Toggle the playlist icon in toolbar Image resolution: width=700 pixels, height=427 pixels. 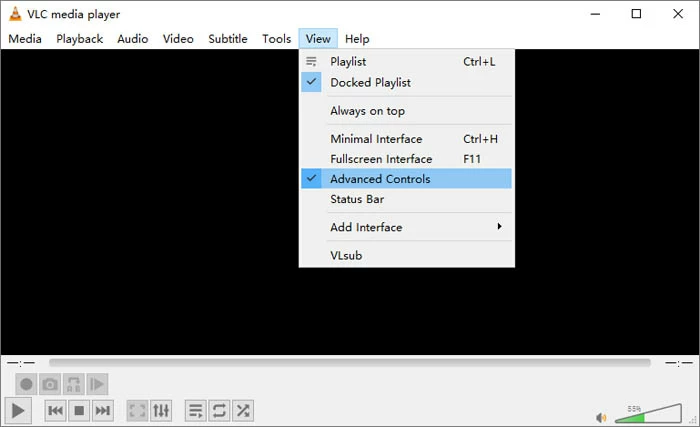pyautogui.click(x=196, y=410)
